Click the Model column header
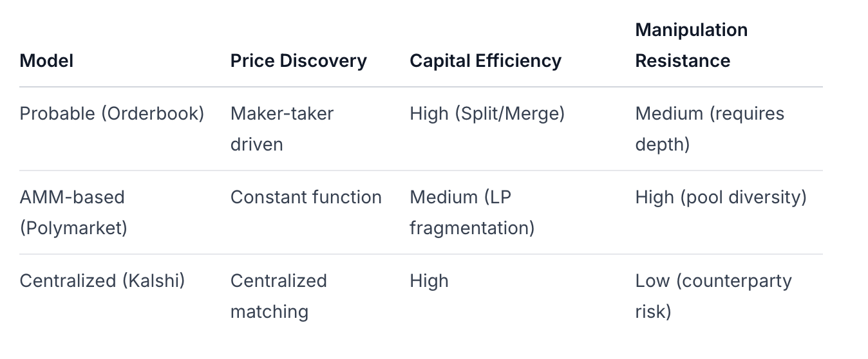 46,60
